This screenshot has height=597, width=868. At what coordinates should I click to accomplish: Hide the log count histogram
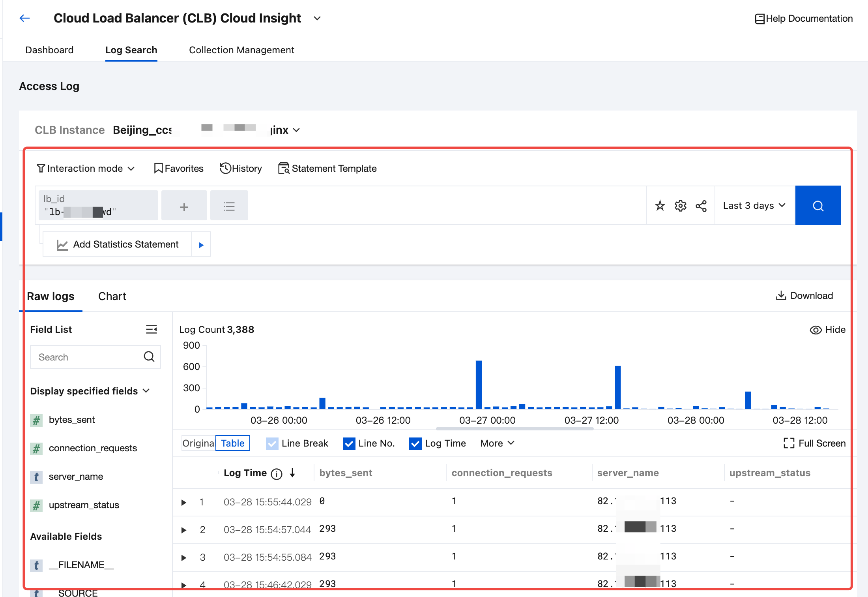(x=827, y=330)
